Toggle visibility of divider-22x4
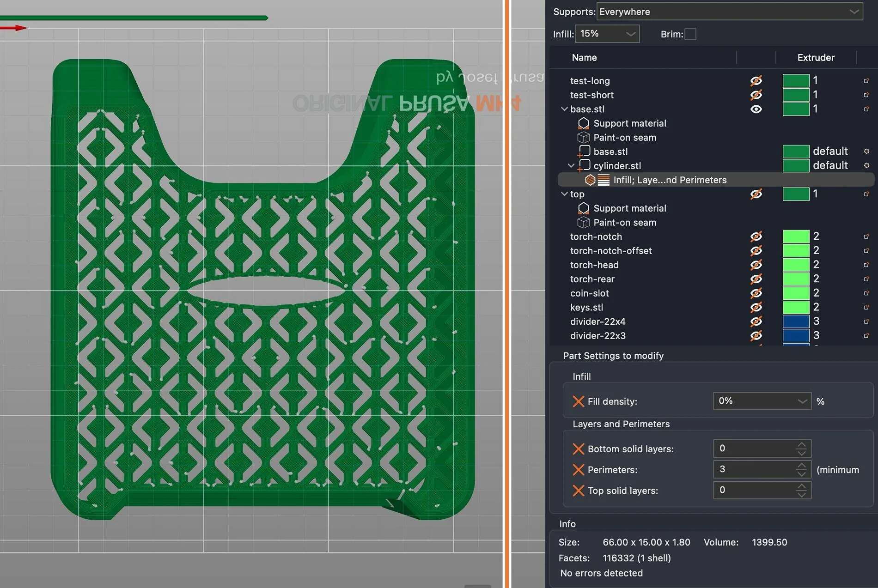Viewport: 878px width, 588px height. (x=756, y=321)
